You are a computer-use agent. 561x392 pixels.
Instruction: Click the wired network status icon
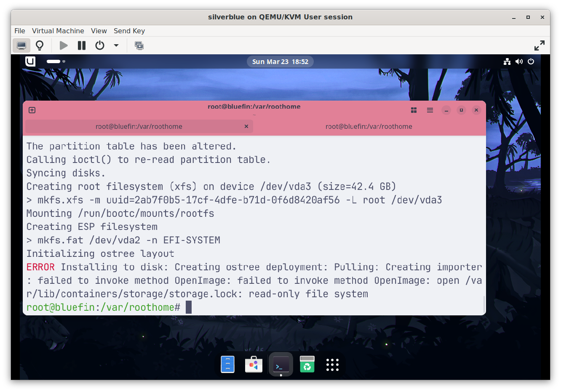tap(507, 61)
